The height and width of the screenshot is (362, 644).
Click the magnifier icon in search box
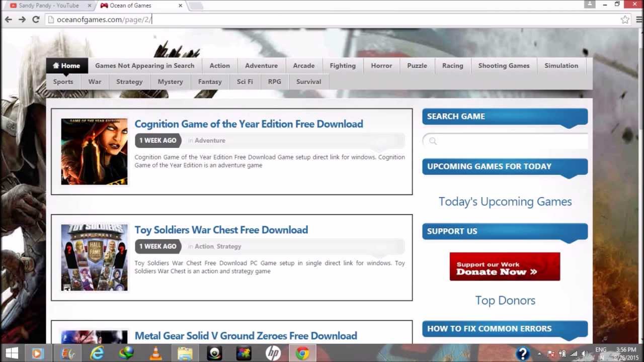point(433,141)
